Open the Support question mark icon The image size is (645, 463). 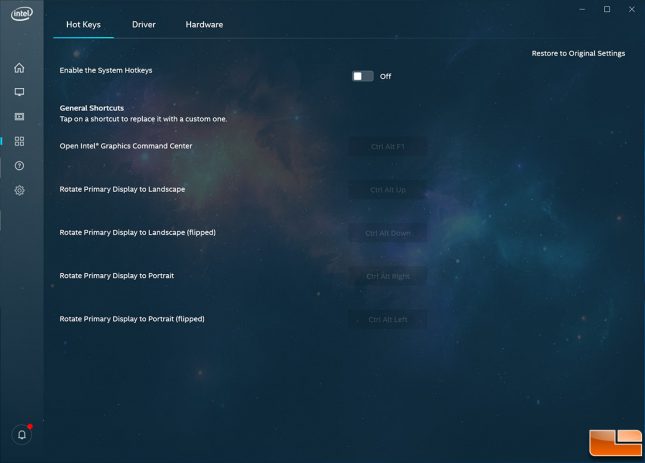point(19,166)
